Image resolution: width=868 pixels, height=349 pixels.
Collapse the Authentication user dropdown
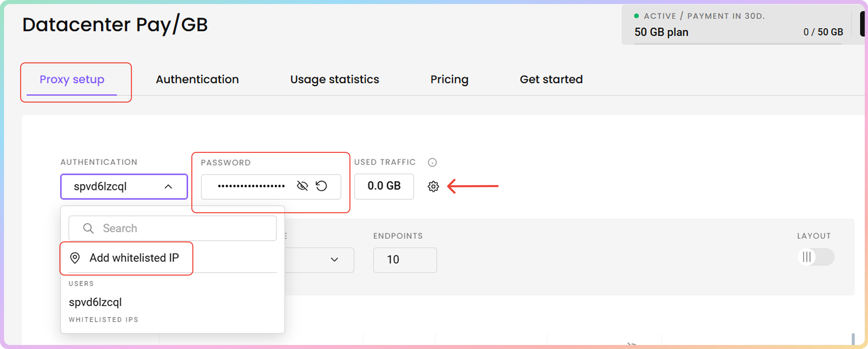point(168,187)
